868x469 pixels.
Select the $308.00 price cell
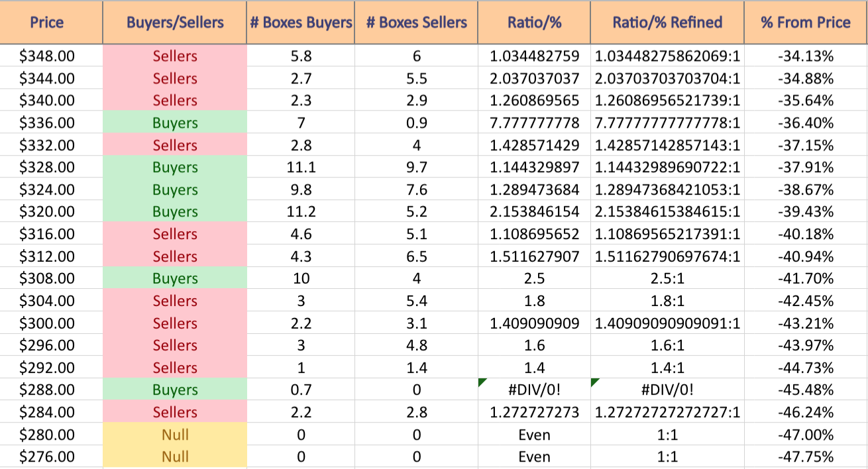51,278
